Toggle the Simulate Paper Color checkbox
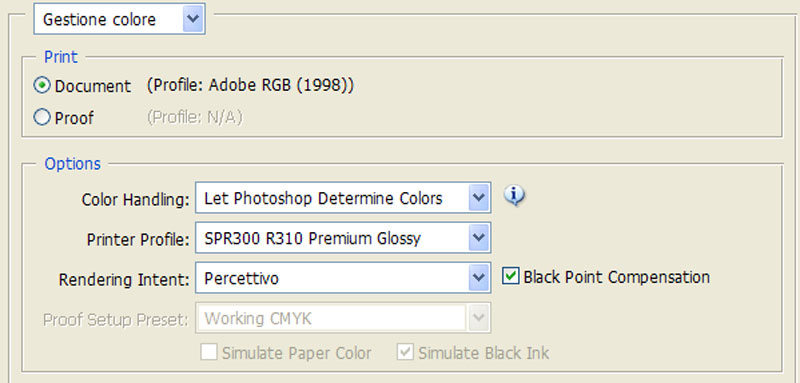The image size is (800, 383). [209, 352]
